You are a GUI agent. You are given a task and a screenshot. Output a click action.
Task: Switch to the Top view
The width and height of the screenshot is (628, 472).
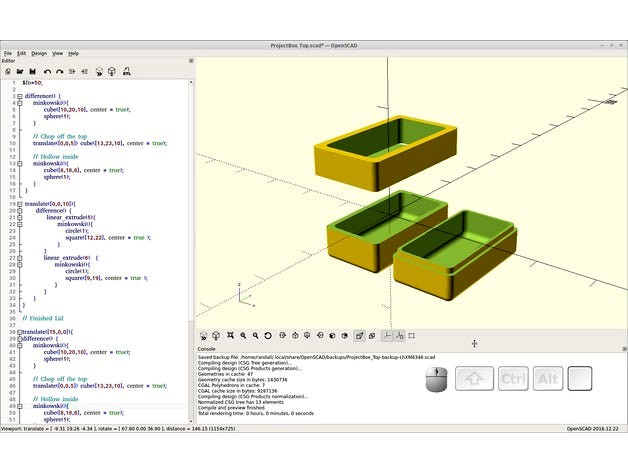pos(295,336)
